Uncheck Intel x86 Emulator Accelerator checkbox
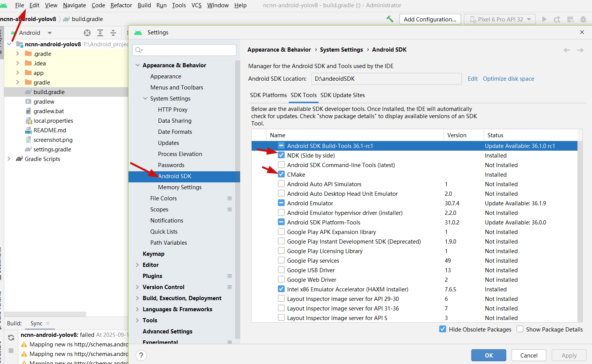Image resolution: width=592 pixels, height=364 pixels. (x=281, y=289)
